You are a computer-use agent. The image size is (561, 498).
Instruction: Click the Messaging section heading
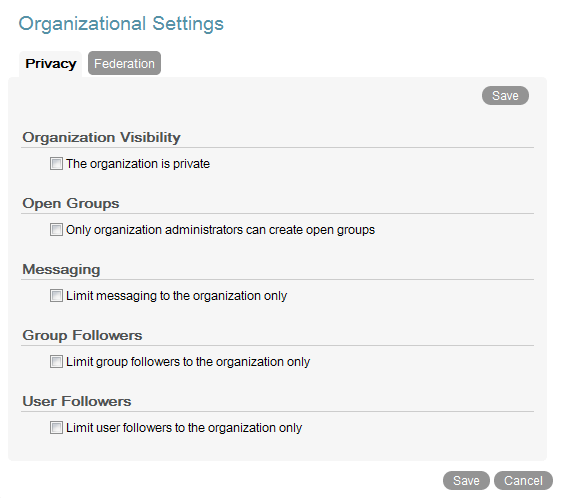point(61,269)
